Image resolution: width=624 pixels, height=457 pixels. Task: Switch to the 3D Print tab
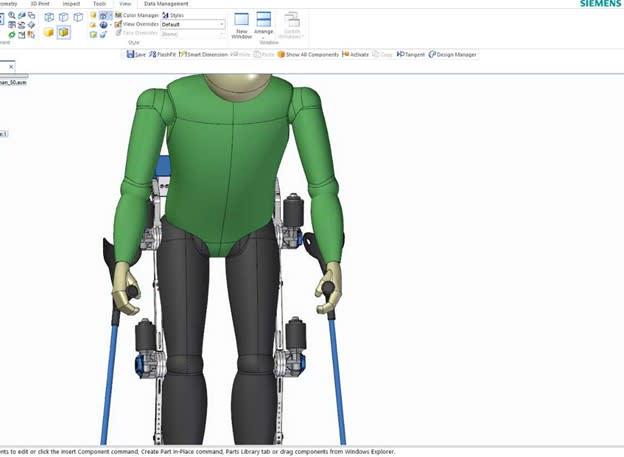(x=40, y=4)
